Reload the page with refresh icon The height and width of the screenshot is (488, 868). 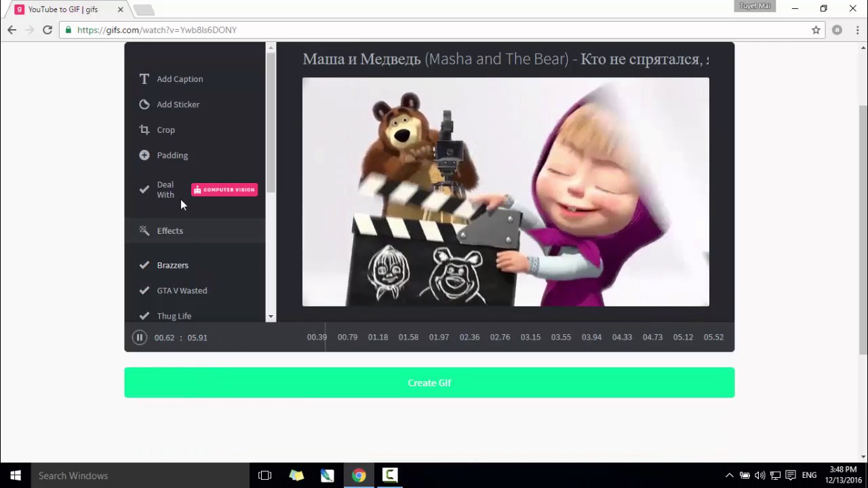(x=47, y=30)
